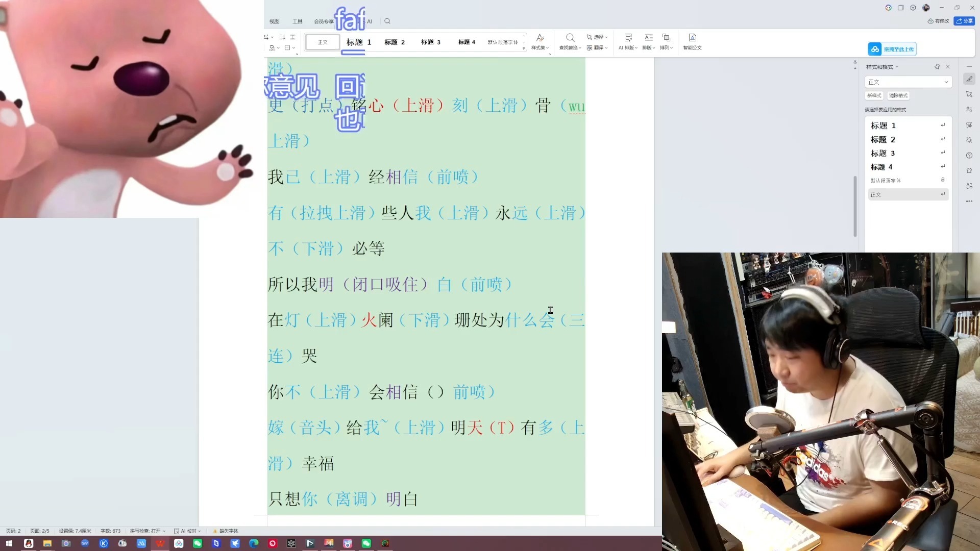Click the styles panel vertical scrollbar

pos(855,206)
